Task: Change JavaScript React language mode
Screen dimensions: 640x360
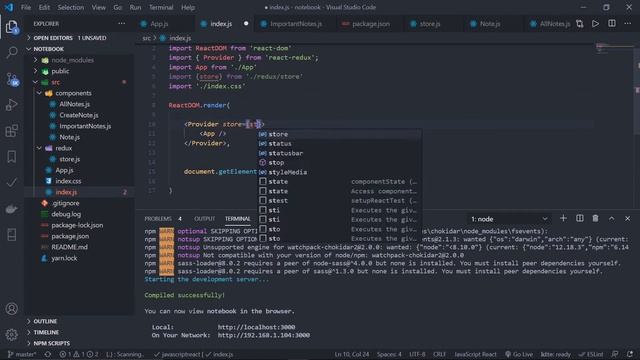Action: tap(475, 354)
